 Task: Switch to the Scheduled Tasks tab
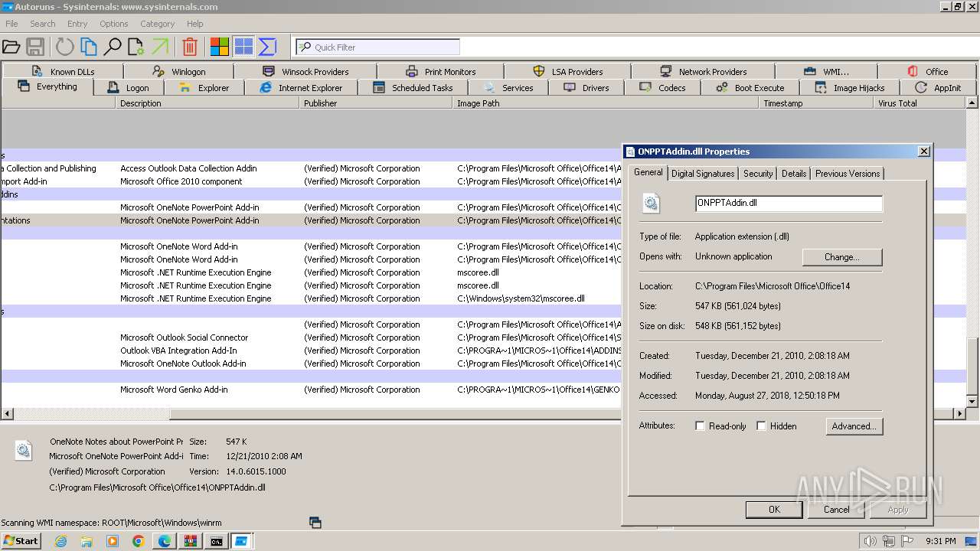pos(413,88)
